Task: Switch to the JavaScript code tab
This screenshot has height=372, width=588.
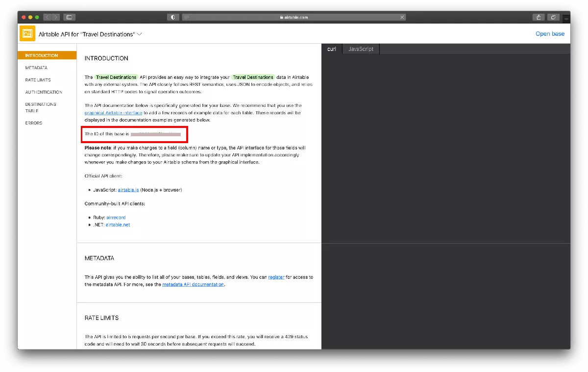Action: coord(361,49)
